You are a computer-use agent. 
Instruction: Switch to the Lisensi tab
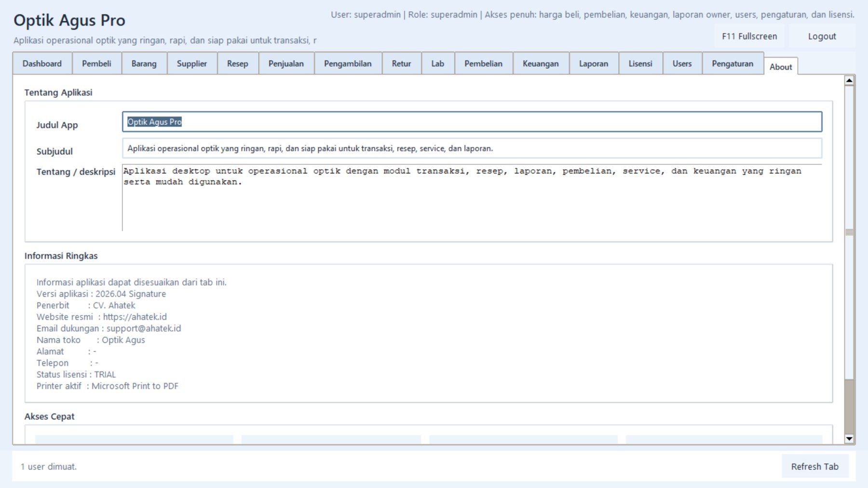[x=640, y=64]
